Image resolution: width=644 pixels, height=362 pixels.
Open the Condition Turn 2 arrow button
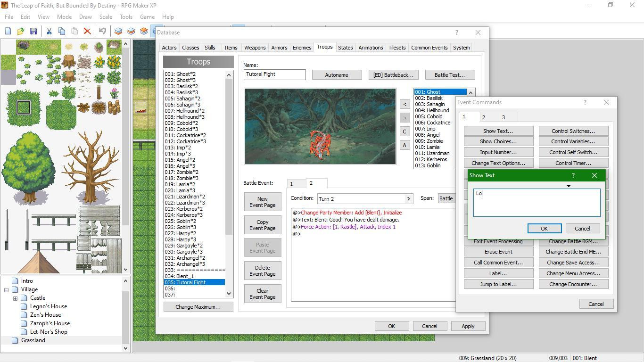[x=409, y=199]
